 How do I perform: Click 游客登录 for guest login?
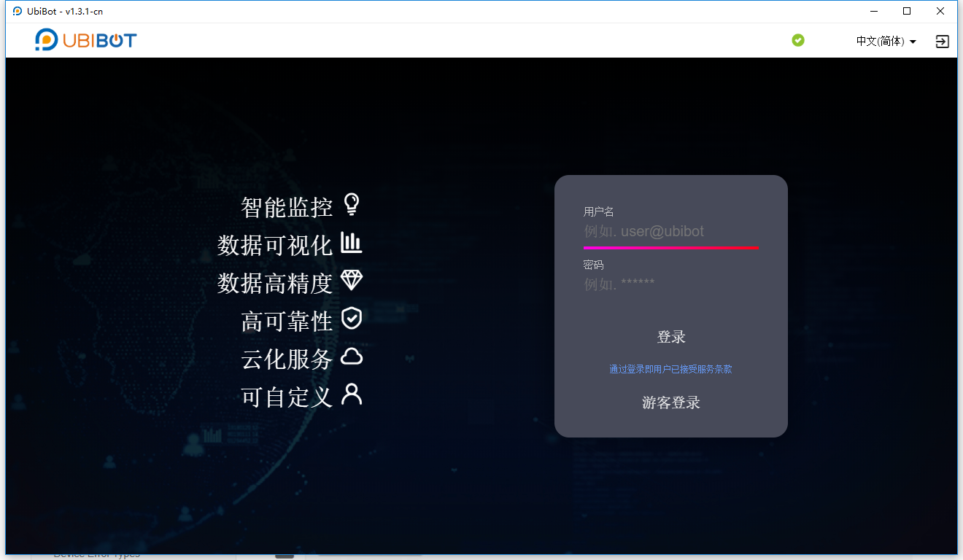click(670, 402)
